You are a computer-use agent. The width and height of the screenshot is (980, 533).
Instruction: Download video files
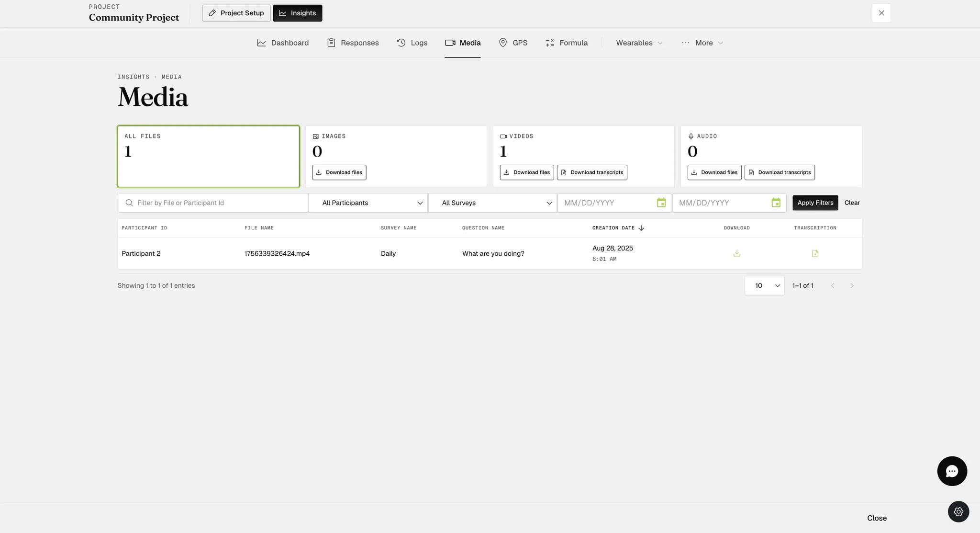point(527,172)
